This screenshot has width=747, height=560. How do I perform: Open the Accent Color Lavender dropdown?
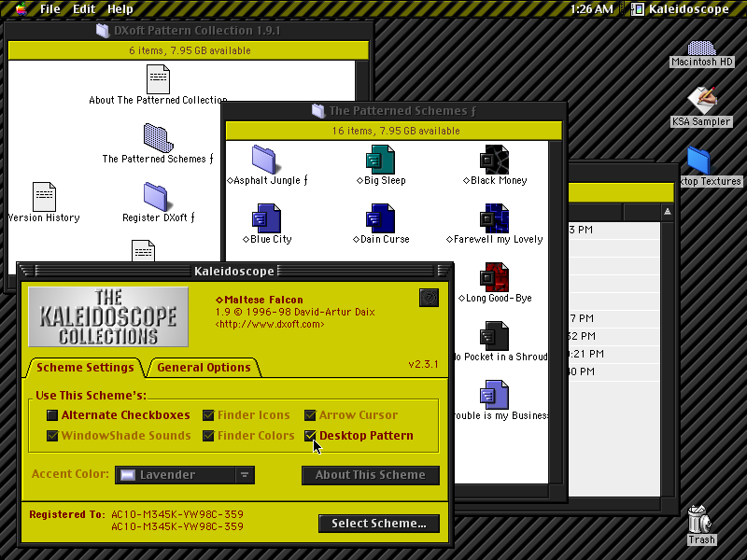tap(185, 475)
